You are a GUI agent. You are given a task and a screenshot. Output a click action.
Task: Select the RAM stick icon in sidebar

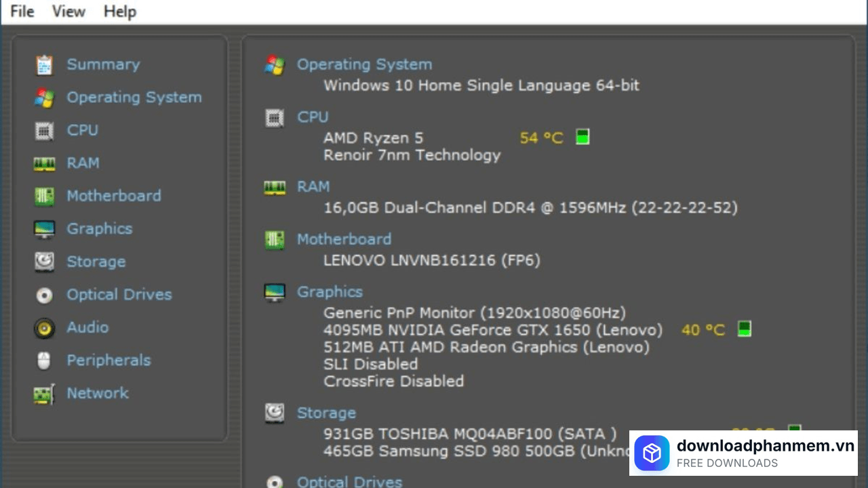coord(44,163)
